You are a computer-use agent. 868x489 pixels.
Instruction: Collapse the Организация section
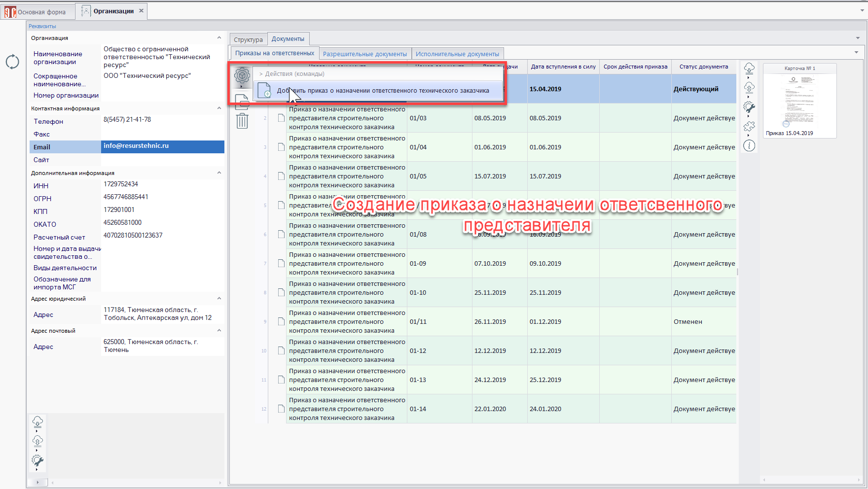(219, 38)
